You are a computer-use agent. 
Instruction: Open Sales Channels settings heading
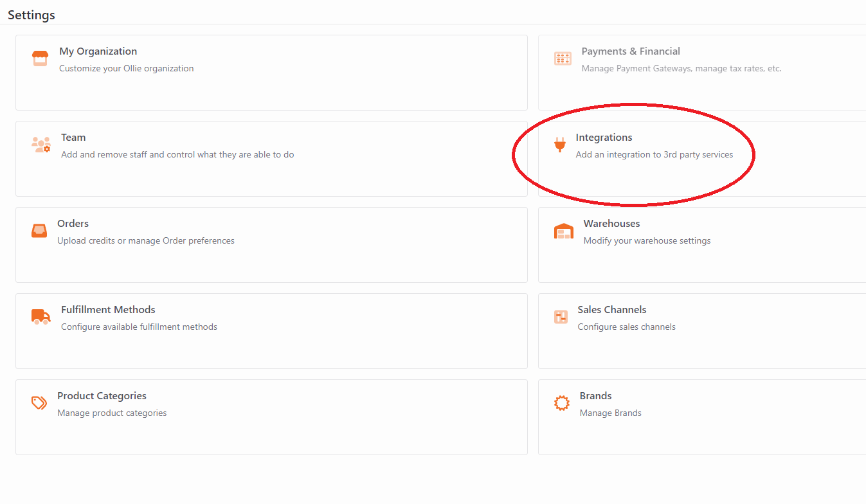click(611, 310)
